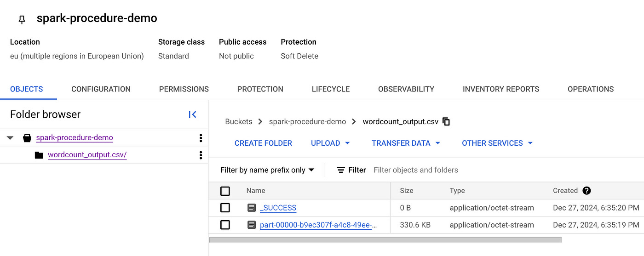Screen dimensions: 644x256
Task: Click the Filter icon above the table
Action: click(341, 170)
